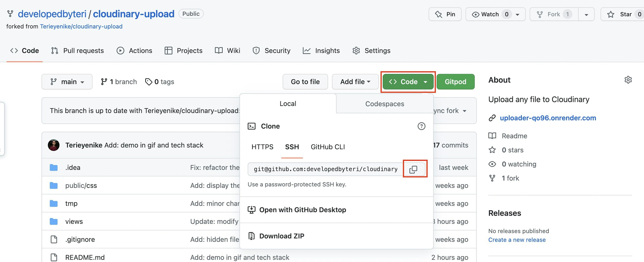The height and width of the screenshot is (262, 644).
Task: Click Create a new release link
Action: click(x=517, y=240)
